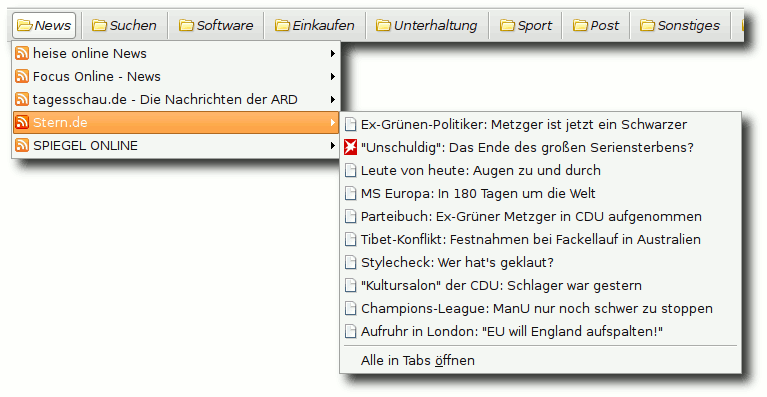Open the Einkaufen bookmark folder
This screenshot has width=767, height=397.
[x=315, y=25]
